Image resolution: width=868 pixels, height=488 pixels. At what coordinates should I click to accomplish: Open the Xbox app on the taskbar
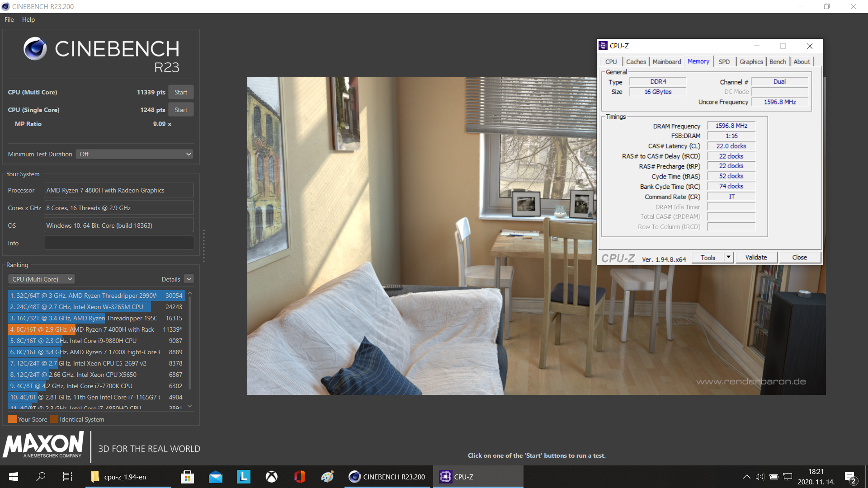(x=271, y=477)
